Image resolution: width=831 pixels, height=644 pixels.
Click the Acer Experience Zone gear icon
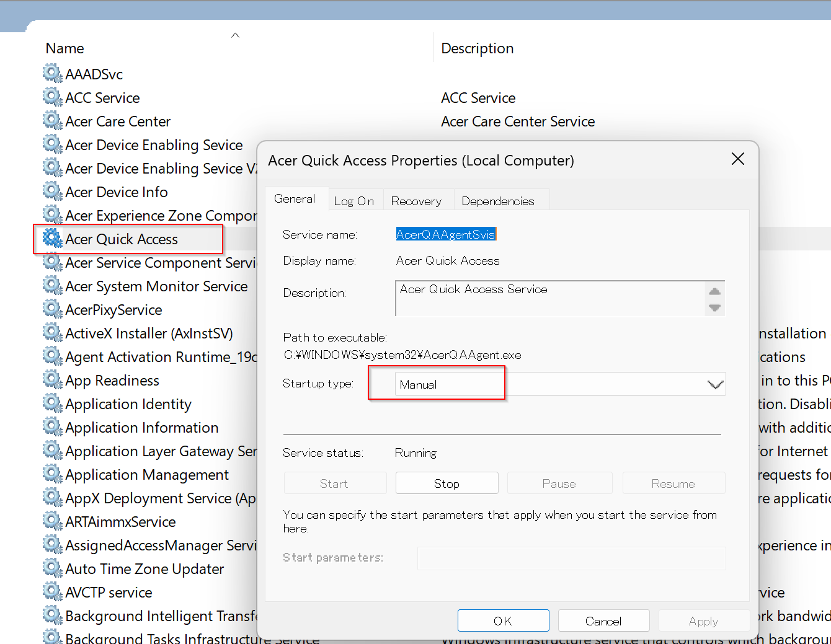click(x=53, y=214)
